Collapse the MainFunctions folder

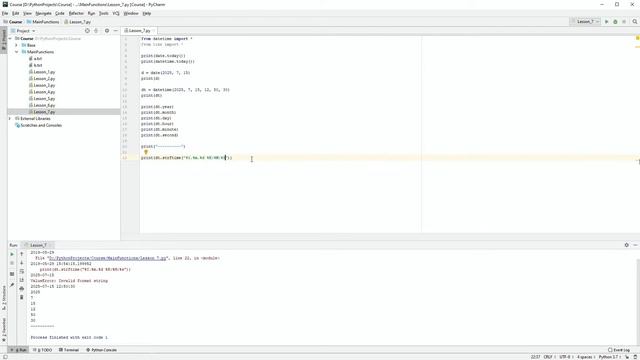point(17,52)
